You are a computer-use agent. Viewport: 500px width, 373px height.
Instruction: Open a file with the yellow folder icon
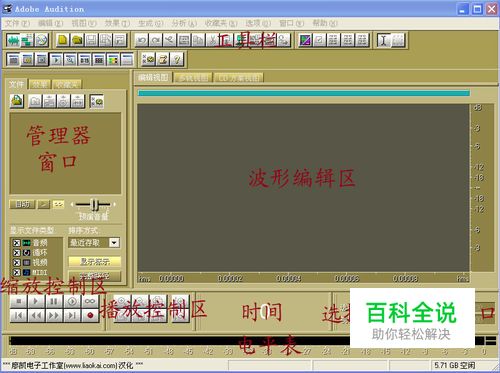click(x=77, y=40)
